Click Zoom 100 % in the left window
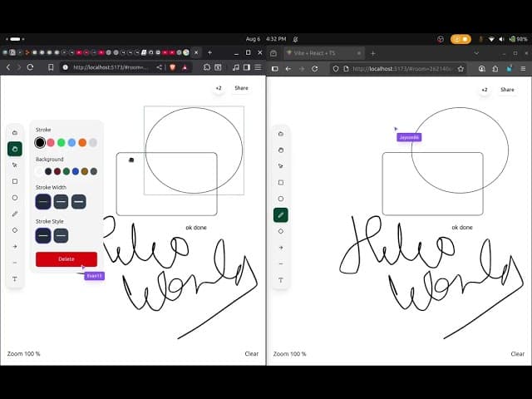 pyautogui.click(x=24, y=354)
